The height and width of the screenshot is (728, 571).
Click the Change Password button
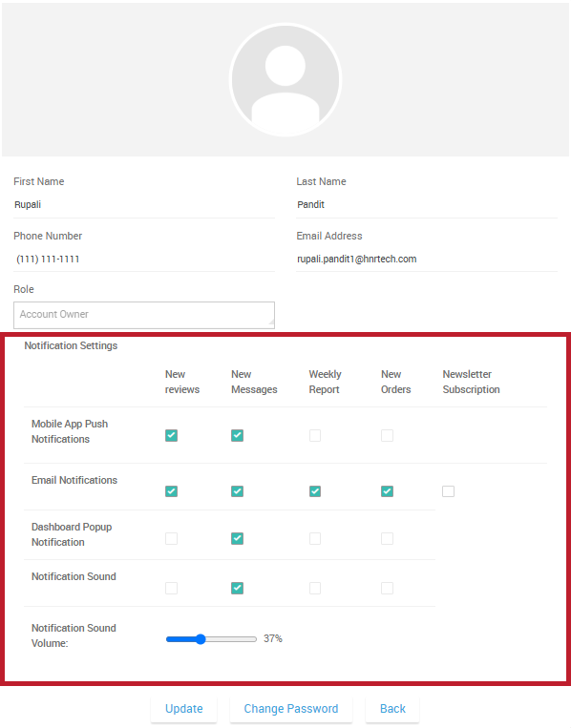coord(291,709)
